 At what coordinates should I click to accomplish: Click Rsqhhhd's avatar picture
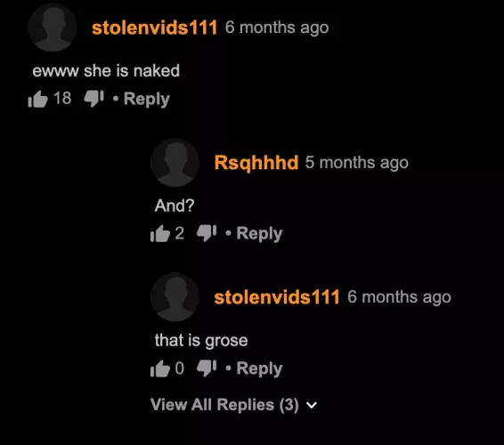click(x=175, y=163)
